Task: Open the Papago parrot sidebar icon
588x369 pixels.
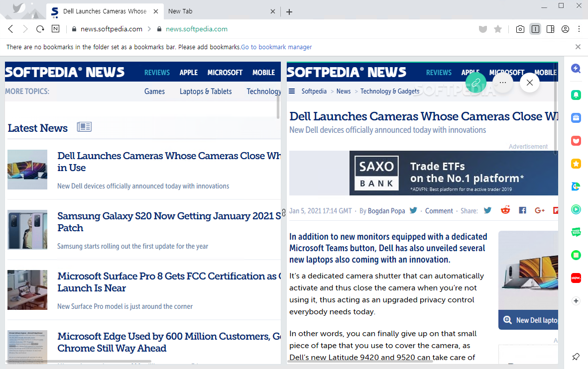Action: [x=576, y=186]
